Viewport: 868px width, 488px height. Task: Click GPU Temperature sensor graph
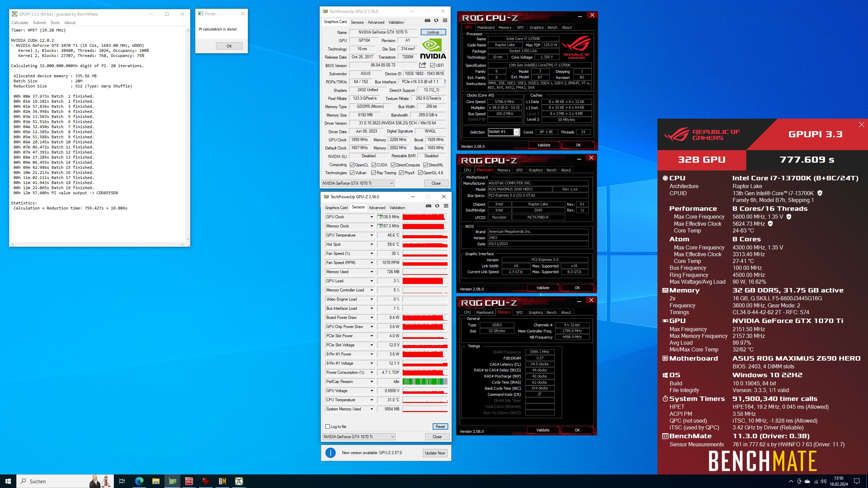(425, 235)
